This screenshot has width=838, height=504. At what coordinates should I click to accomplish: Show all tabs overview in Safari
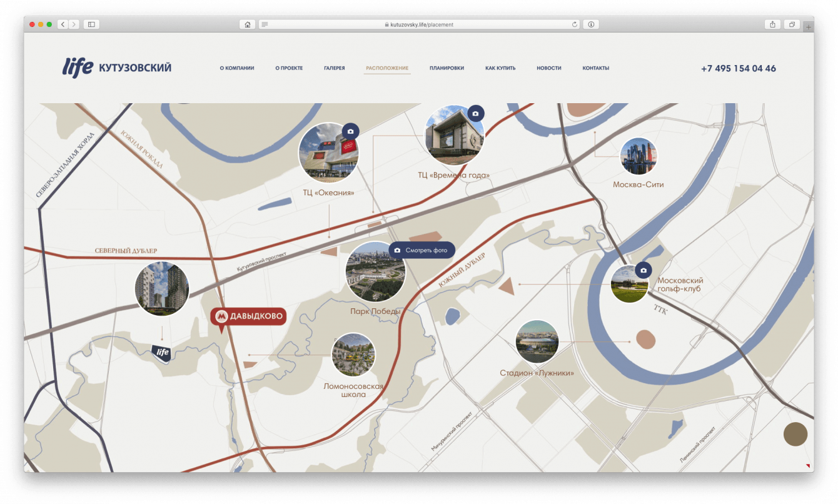click(x=792, y=24)
